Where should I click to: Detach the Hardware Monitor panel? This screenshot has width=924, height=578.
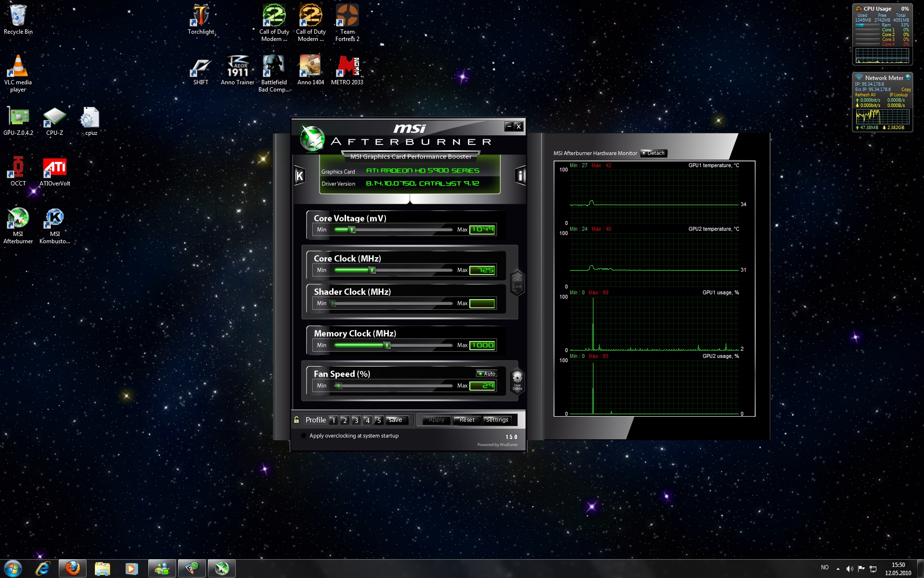654,153
